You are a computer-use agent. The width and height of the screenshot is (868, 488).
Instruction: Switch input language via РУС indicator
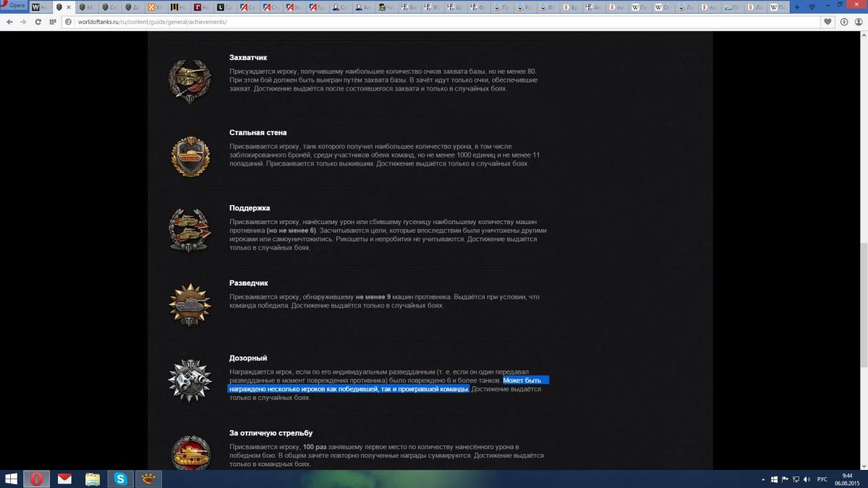822,479
